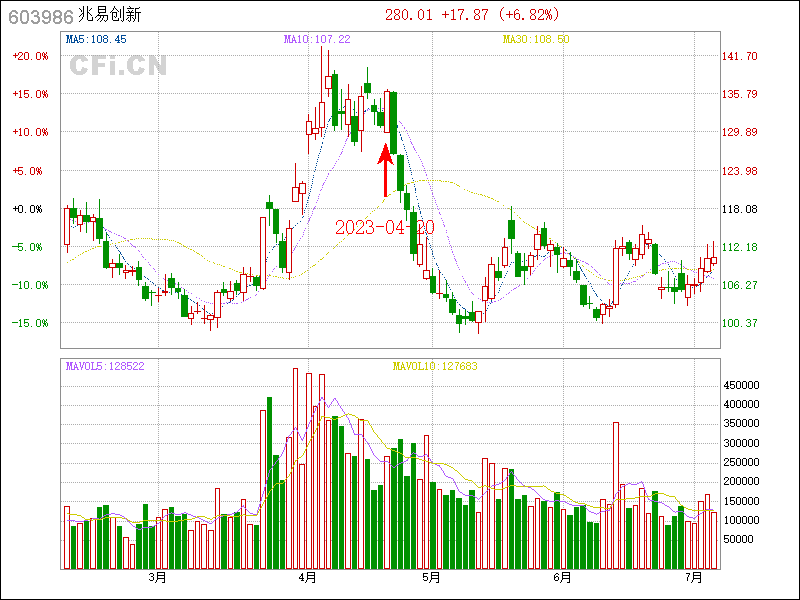Click the 141.70 price axis label
Image resolution: width=800 pixels, height=600 pixels.
pyautogui.click(x=740, y=57)
